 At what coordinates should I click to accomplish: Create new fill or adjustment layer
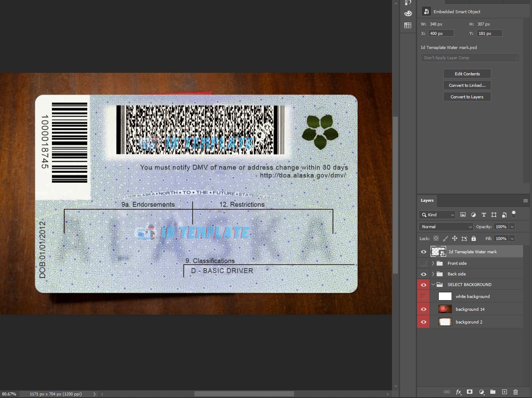(481, 392)
